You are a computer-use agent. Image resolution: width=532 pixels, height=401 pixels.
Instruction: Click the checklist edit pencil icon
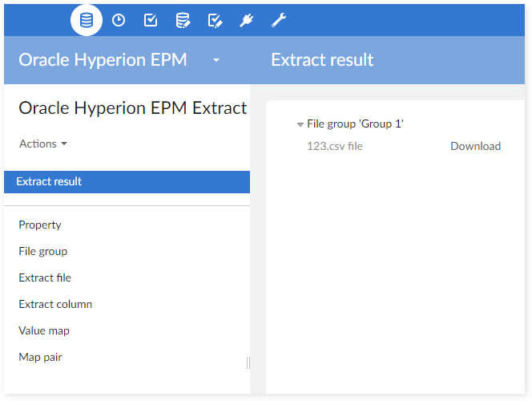click(215, 20)
